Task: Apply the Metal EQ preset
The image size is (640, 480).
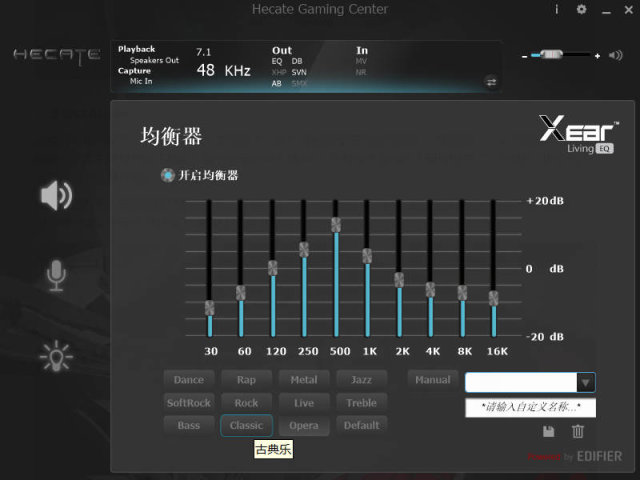Action: coord(304,380)
